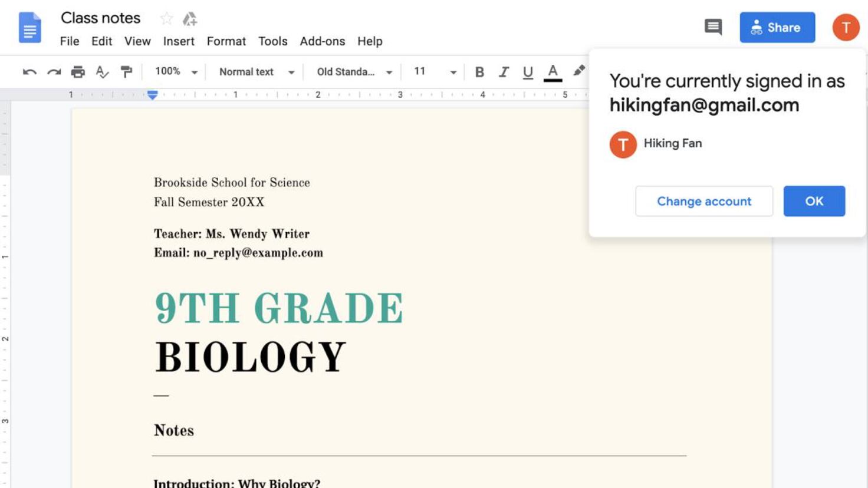Viewport: 868px width, 488px height.
Task: Click the orange T account avatar at top right
Action: pos(846,27)
